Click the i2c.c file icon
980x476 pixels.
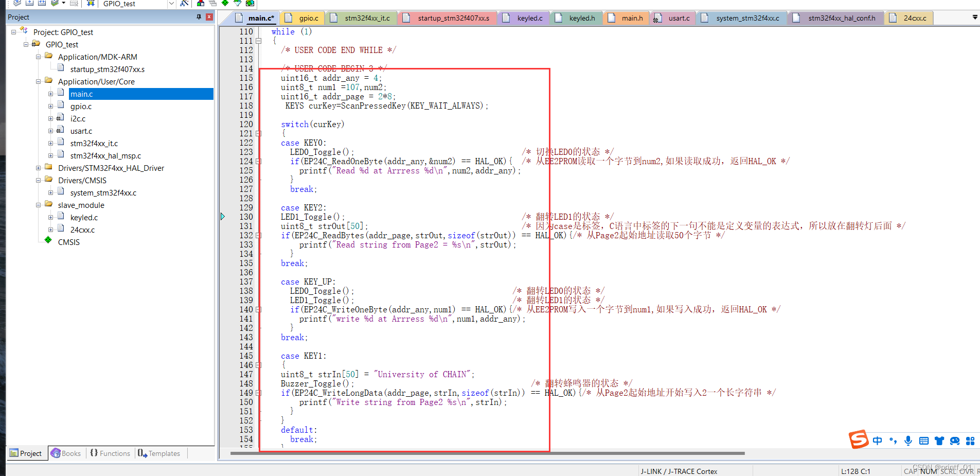(61, 118)
